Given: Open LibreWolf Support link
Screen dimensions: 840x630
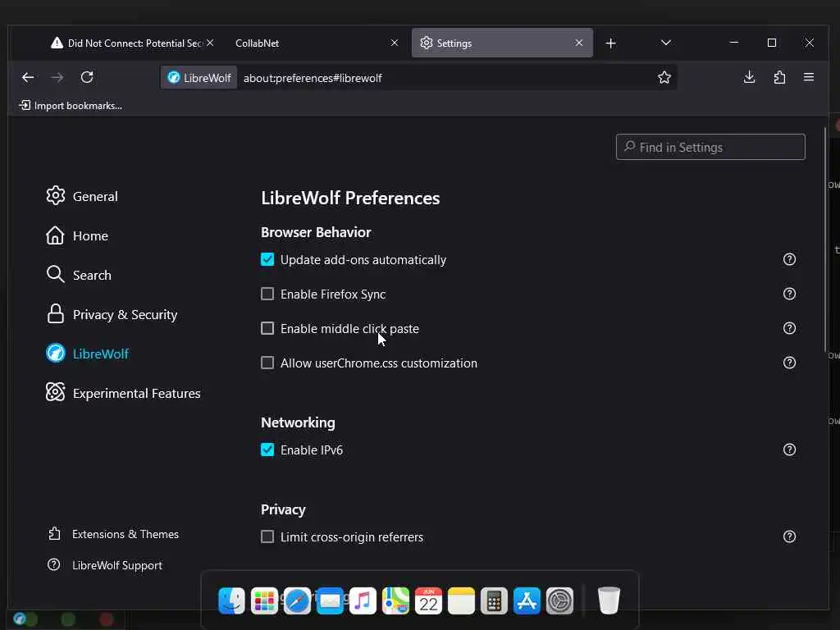Looking at the screenshot, I should [x=105, y=565].
